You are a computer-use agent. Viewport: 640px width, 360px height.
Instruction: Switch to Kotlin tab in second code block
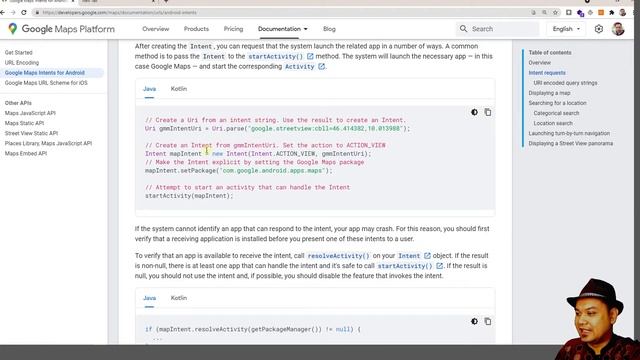coord(179,298)
